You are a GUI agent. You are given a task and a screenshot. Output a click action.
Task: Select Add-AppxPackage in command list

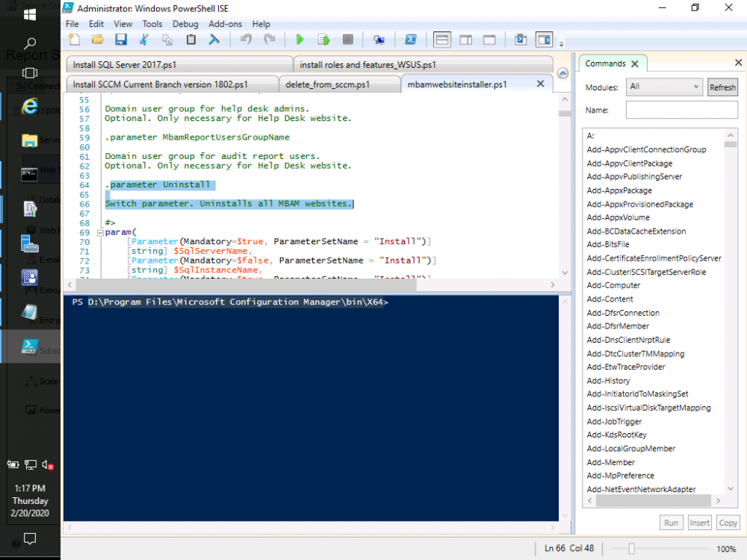tap(619, 190)
